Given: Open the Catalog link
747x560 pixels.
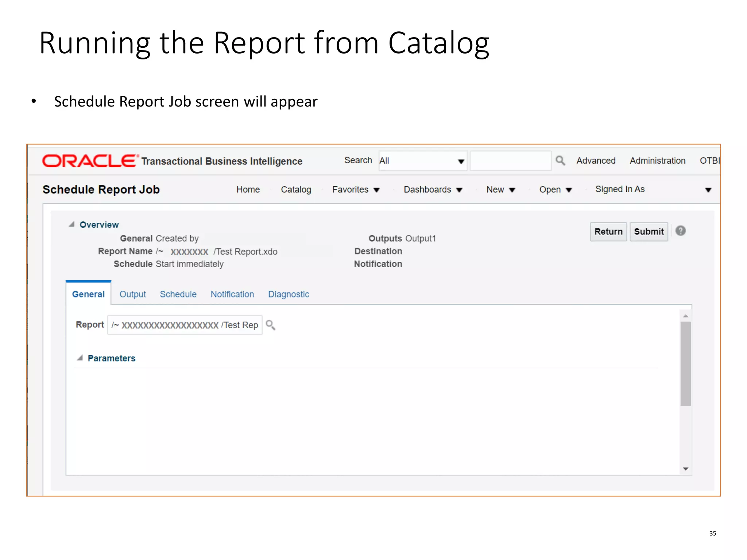Looking at the screenshot, I should tap(296, 190).
